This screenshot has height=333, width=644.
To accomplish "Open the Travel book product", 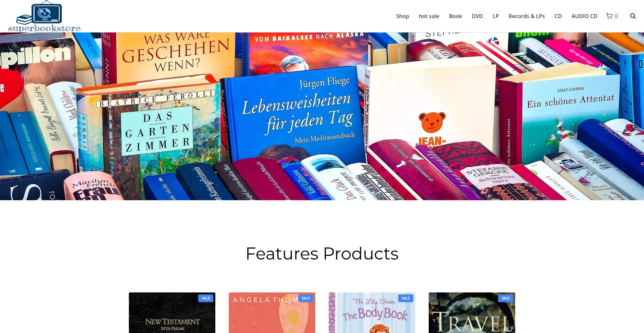I will click(472, 313).
